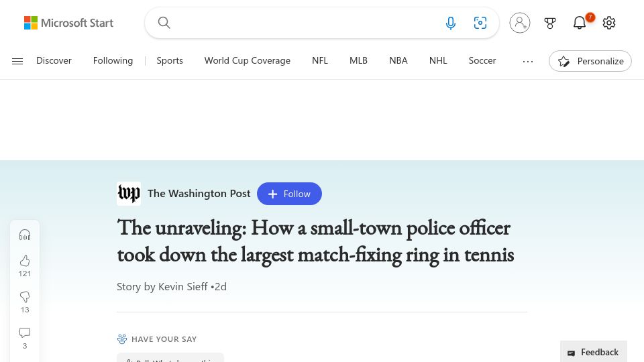
Task: Click the HAVE YOUR SAY heading
Action: point(164,339)
